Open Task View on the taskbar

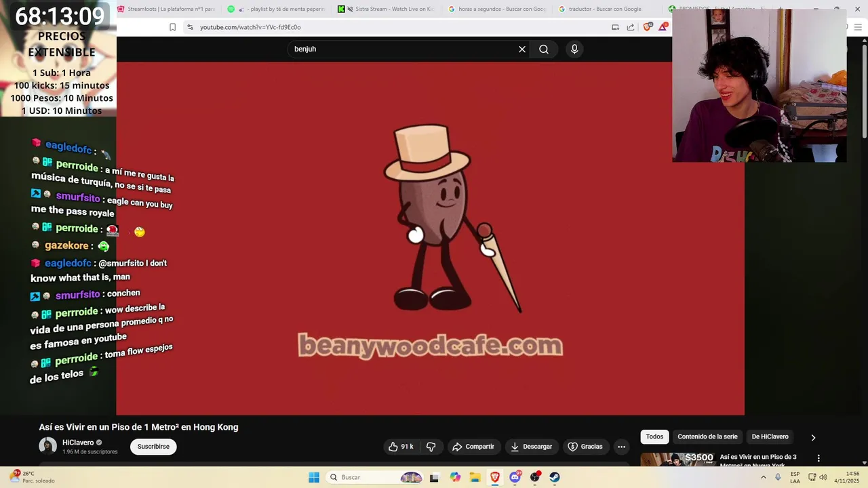coord(434,477)
